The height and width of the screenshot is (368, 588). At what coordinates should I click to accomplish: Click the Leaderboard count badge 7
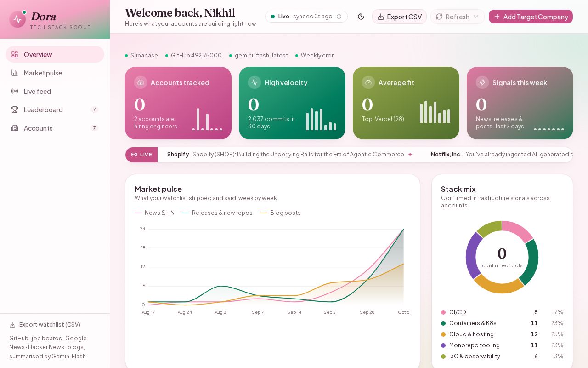[95, 109]
